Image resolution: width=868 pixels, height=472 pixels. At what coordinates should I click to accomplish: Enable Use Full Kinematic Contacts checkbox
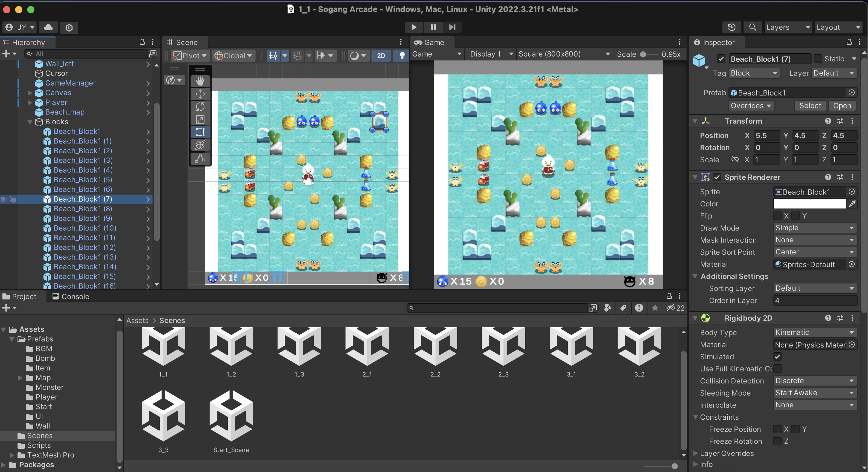(777, 369)
